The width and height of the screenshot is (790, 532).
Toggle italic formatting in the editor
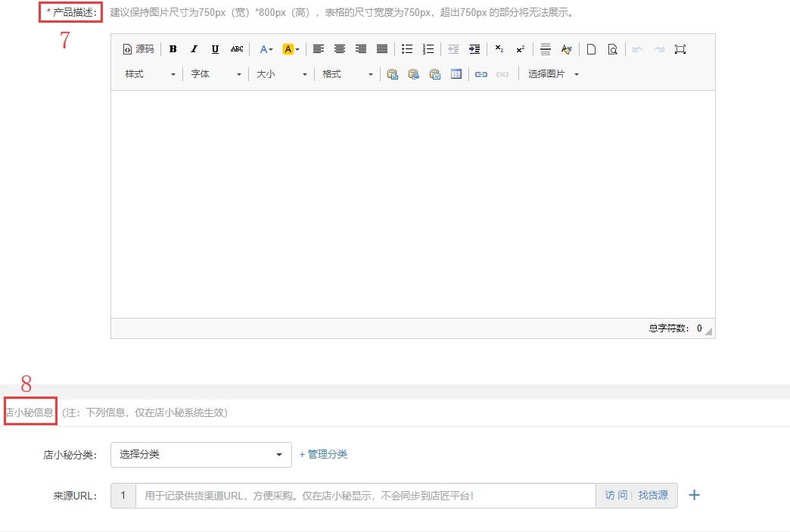point(194,49)
